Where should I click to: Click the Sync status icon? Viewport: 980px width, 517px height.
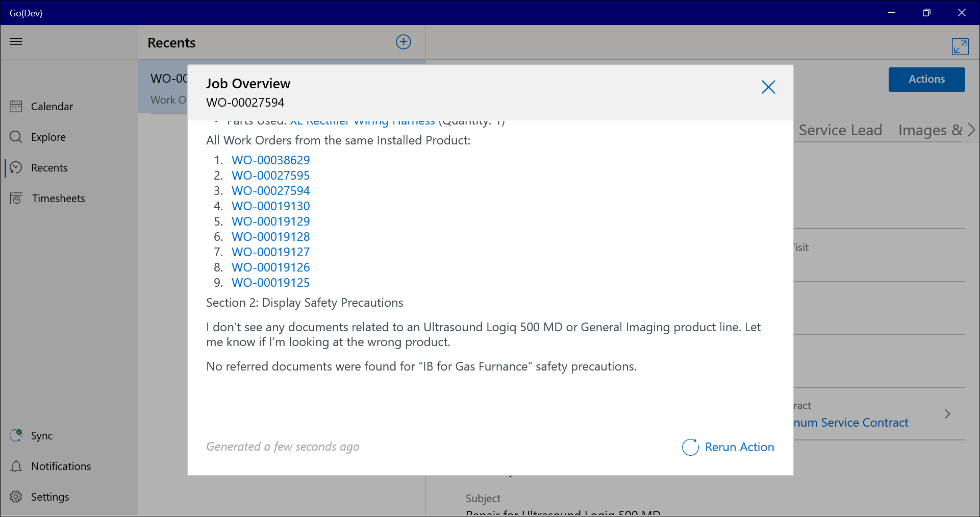[x=16, y=435]
